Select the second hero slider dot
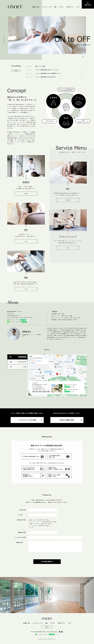This screenshot has width=94, height=644. tap(85, 57)
